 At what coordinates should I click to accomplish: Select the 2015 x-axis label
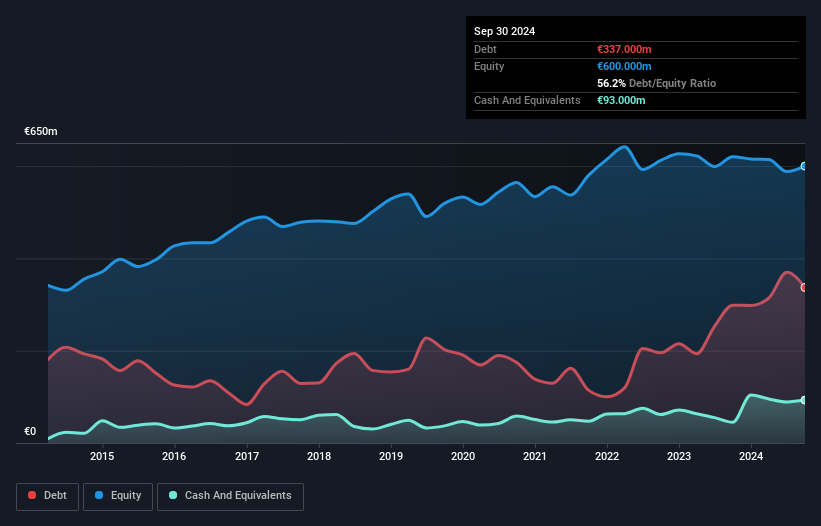102,457
